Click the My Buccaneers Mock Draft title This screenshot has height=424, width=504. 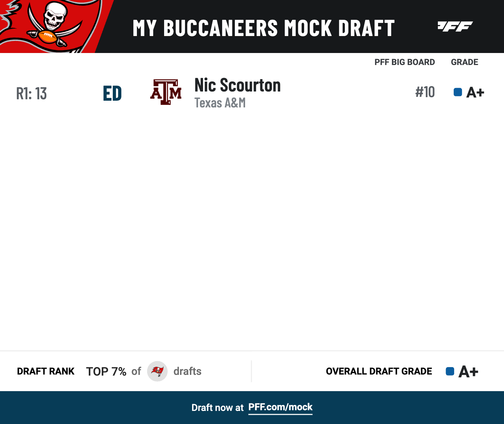(263, 28)
